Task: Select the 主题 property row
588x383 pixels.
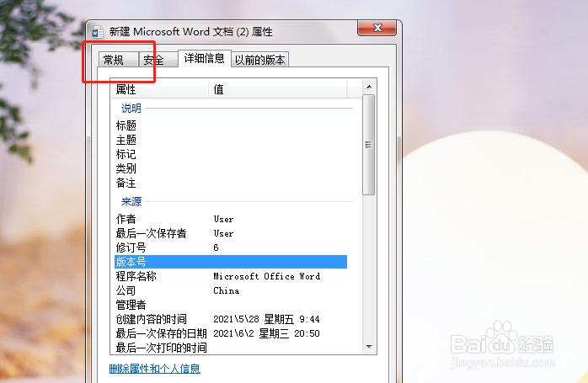Action: click(231, 140)
